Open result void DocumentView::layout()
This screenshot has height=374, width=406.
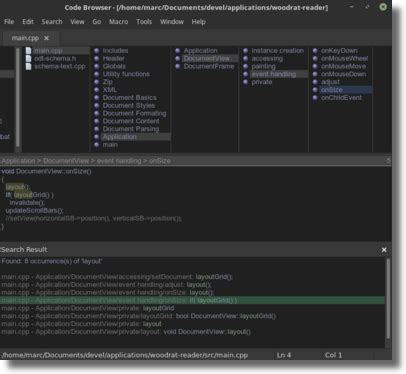pos(126,332)
